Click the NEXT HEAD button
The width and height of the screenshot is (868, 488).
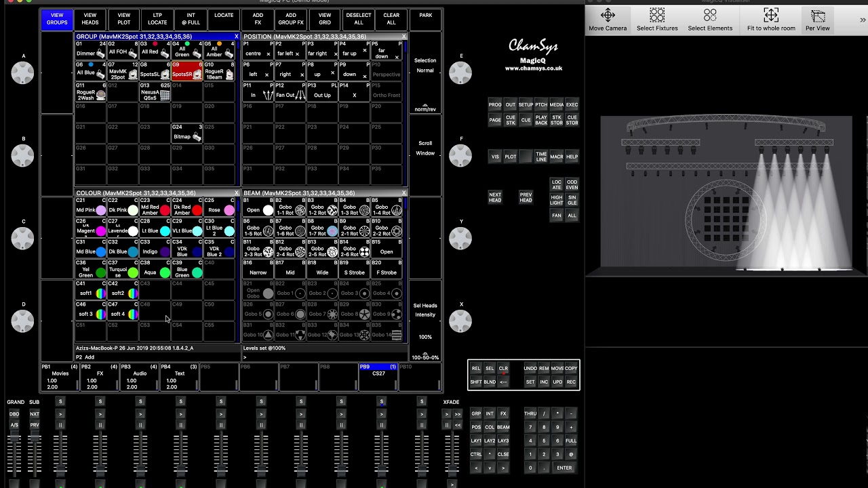click(495, 197)
